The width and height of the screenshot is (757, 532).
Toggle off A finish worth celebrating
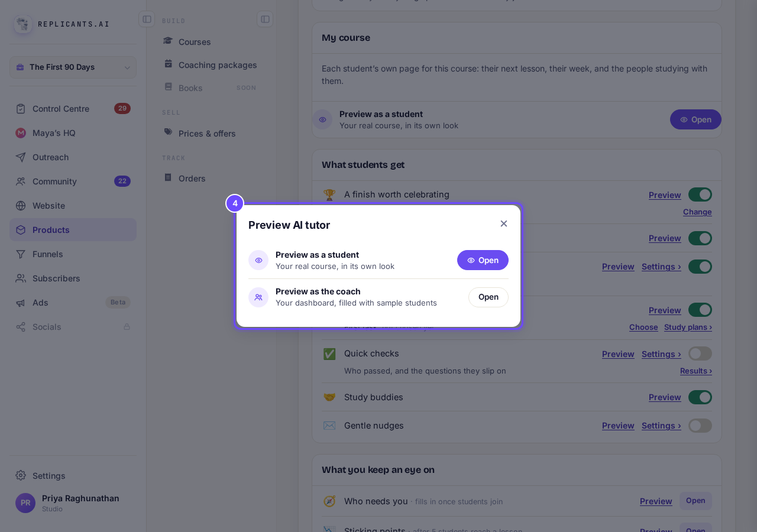click(x=700, y=194)
